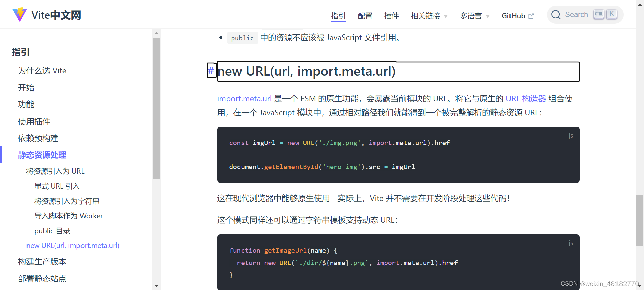Select 静态资源处理 in sidebar
The image size is (644, 290).
[42, 155]
